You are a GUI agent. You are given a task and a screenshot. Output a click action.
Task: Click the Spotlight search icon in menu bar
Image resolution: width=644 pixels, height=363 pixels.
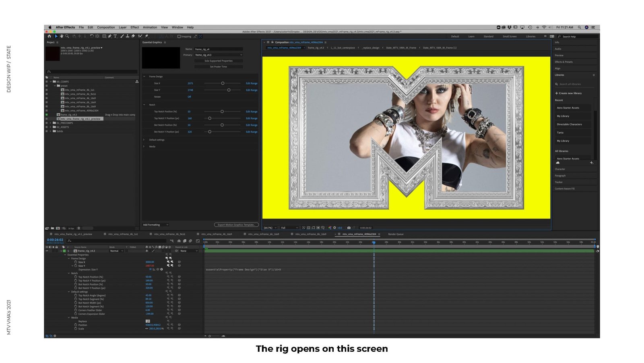click(x=579, y=27)
